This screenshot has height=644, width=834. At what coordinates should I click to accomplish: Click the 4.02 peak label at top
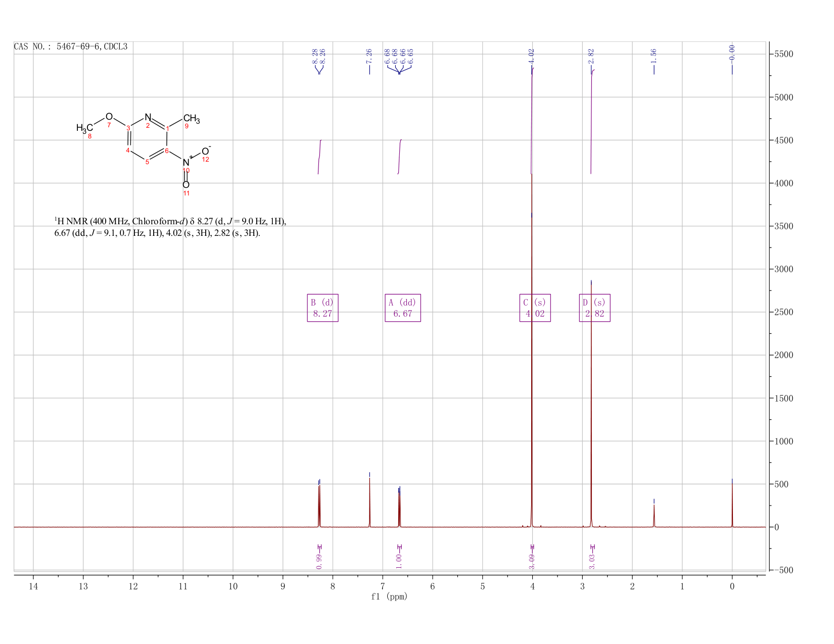point(531,56)
